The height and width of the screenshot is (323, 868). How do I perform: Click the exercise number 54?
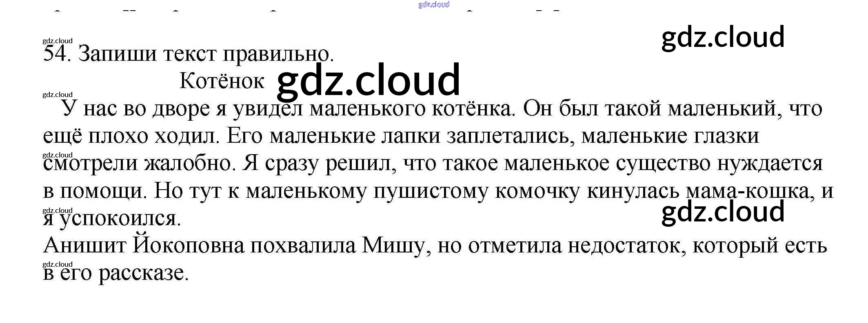click(54, 53)
